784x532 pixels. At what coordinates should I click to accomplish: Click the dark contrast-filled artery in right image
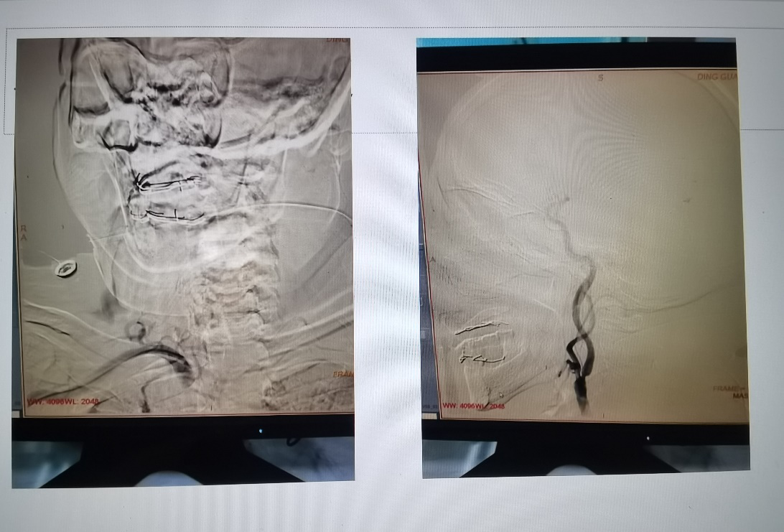(x=583, y=352)
